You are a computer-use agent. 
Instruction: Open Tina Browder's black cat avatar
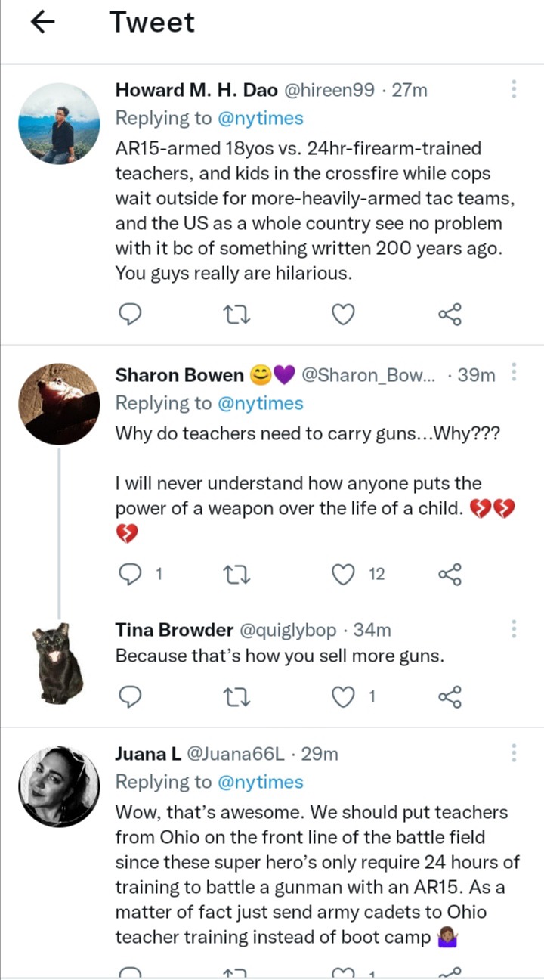[59, 663]
